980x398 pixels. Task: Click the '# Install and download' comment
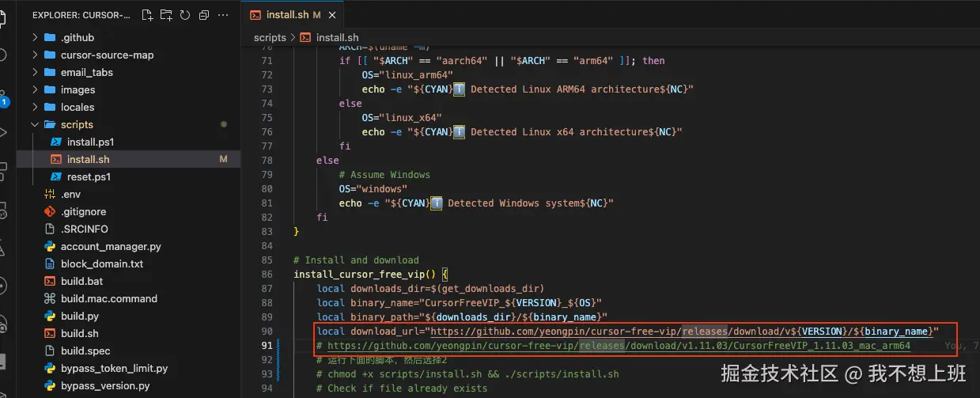tap(356, 260)
